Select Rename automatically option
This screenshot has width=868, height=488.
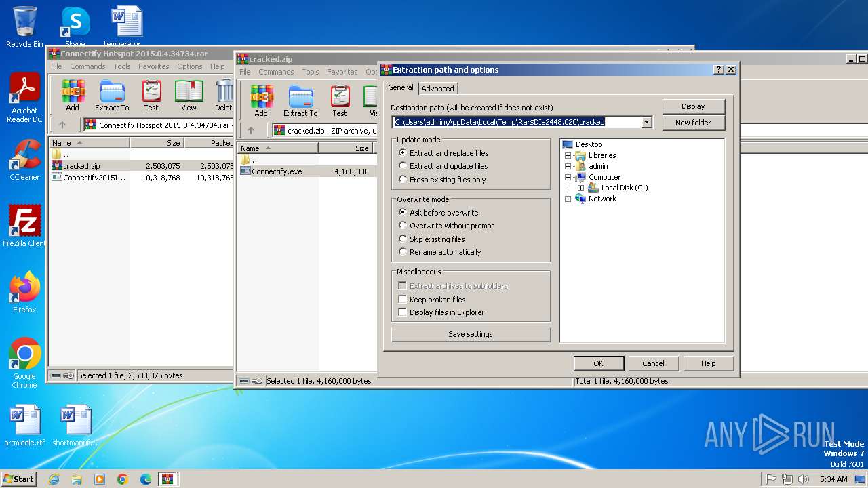pos(439,252)
